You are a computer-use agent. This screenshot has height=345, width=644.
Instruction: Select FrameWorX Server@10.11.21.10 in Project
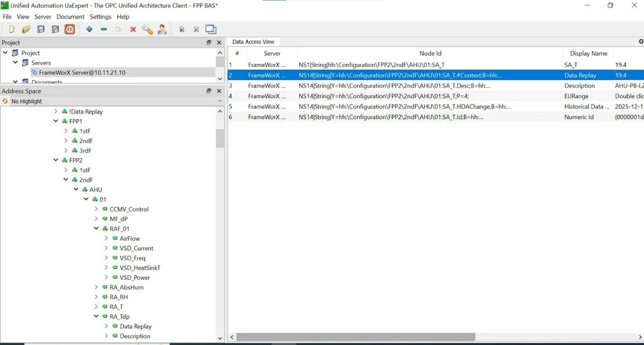(82, 72)
